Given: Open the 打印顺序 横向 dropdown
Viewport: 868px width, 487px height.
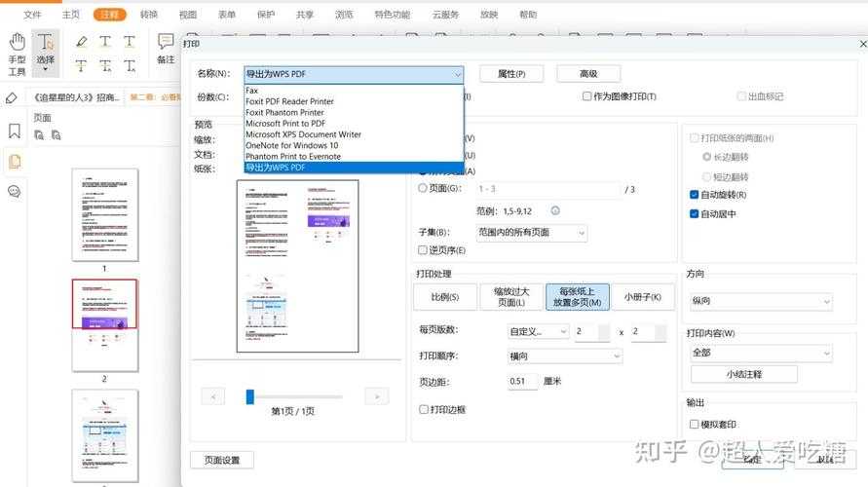Looking at the screenshot, I should [565, 356].
